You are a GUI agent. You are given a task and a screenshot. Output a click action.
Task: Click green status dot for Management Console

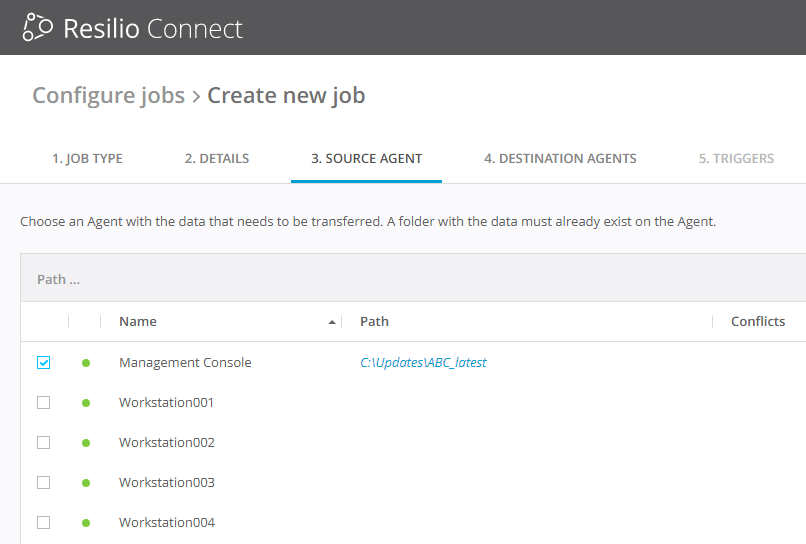86,363
